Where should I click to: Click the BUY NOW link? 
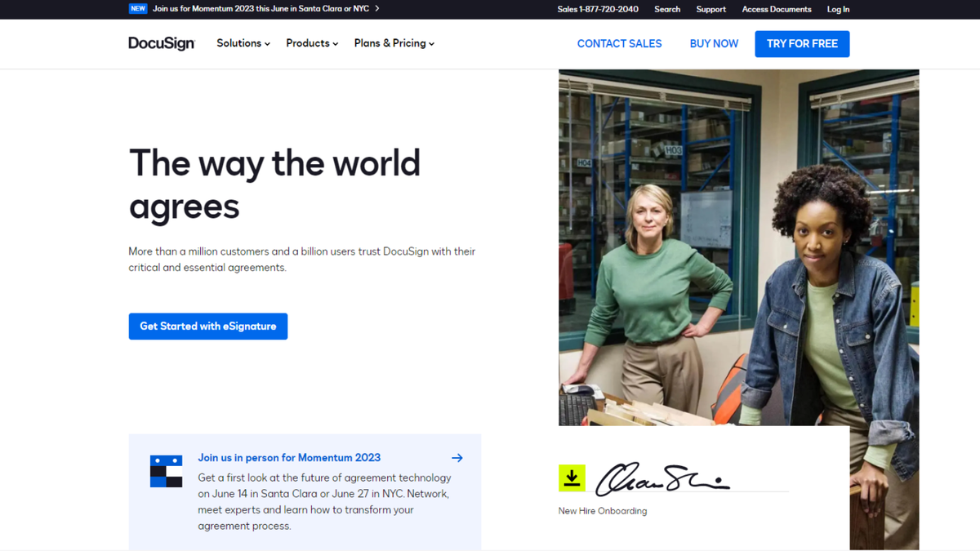[x=713, y=43]
